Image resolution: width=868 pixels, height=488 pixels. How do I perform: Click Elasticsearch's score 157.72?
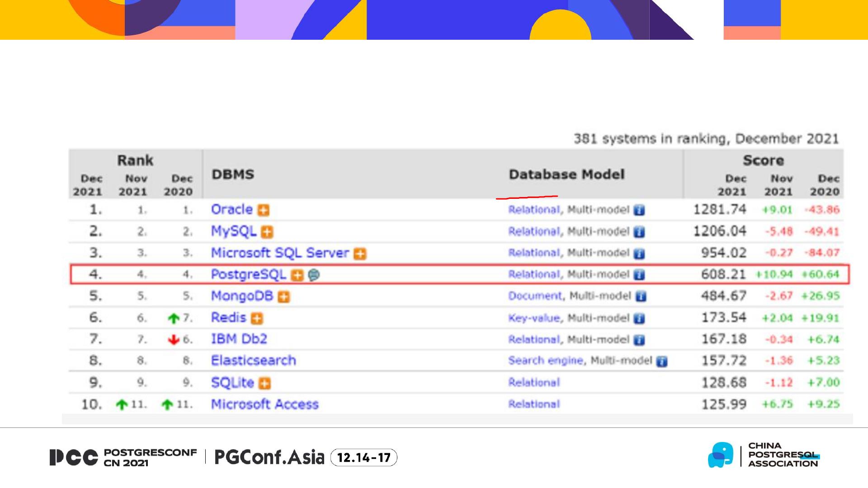point(724,361)
